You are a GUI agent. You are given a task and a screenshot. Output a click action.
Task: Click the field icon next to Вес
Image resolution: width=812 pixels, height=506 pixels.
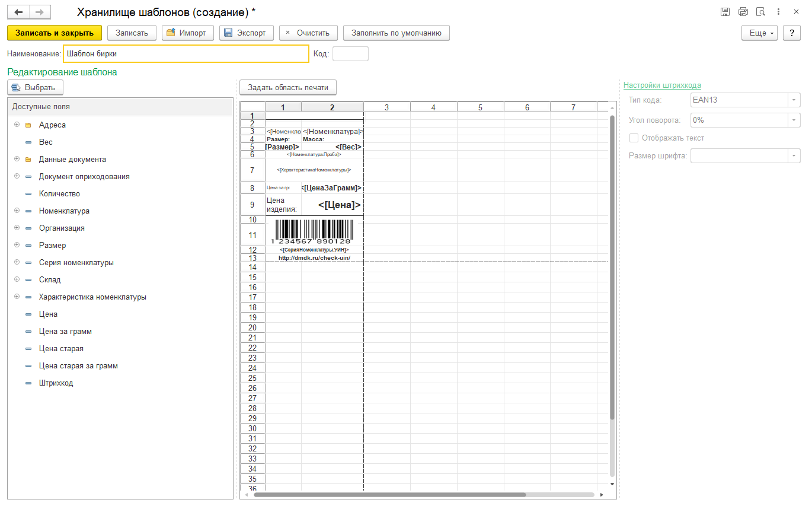pyautogui.click(x=28, y=142)
